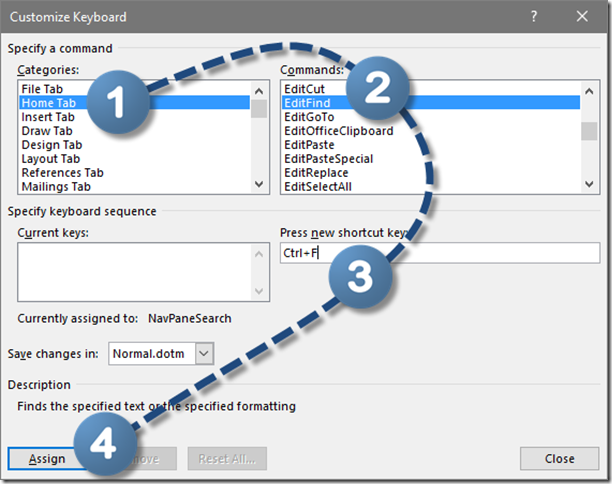The width and height of the screenshot is (612, 484).
Task: Pick EditPasteSpecial command
Action: tap(328, 159)
